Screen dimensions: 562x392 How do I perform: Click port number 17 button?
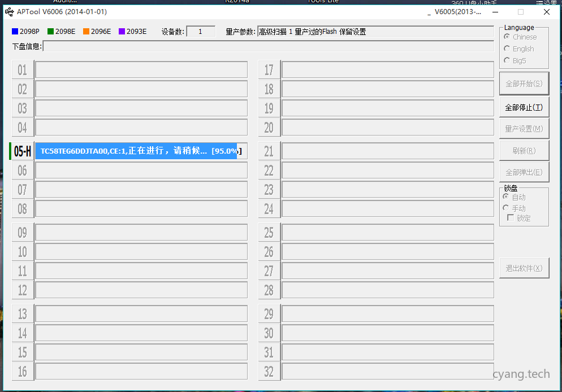click(x=269, y=70)
